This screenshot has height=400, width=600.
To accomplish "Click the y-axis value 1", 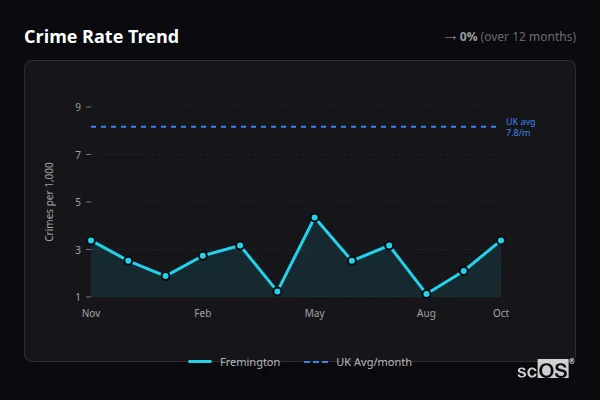I will point(78,297).
